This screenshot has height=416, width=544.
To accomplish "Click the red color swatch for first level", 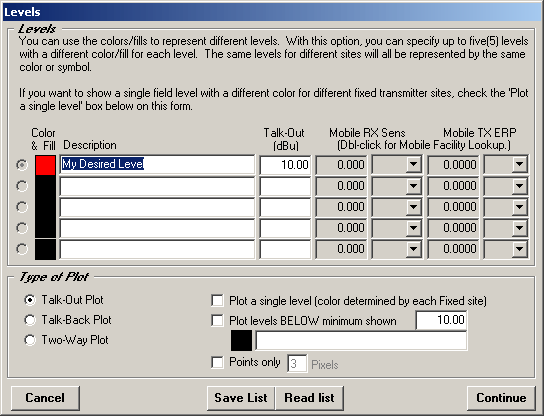I will pyautogui.click(x=45, y=165).
